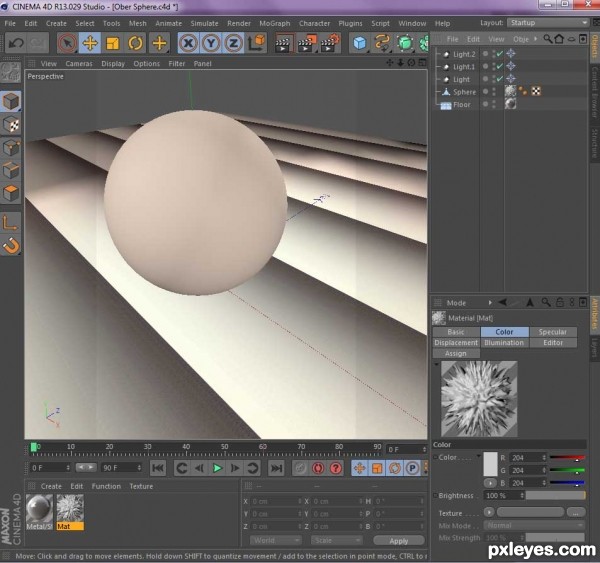This screenshot has height=563, width=600.
Task: Play the animation forward
Action: point(217,468)
